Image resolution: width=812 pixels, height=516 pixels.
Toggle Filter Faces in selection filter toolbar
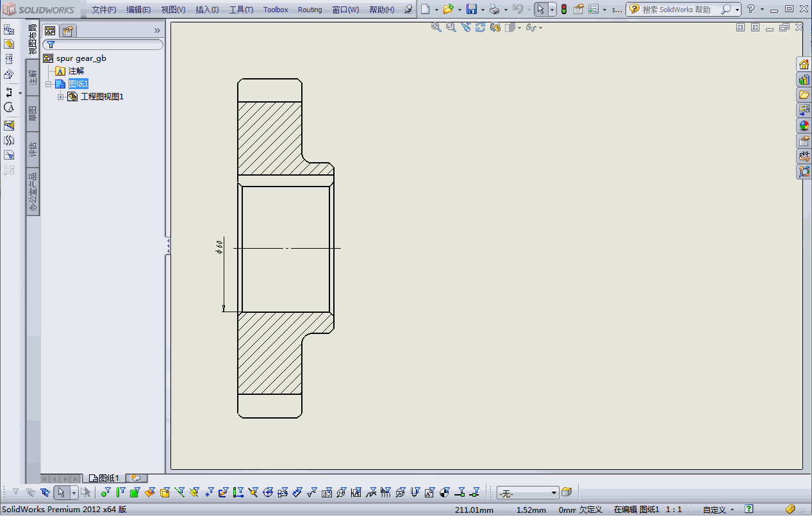pos(135,492)
